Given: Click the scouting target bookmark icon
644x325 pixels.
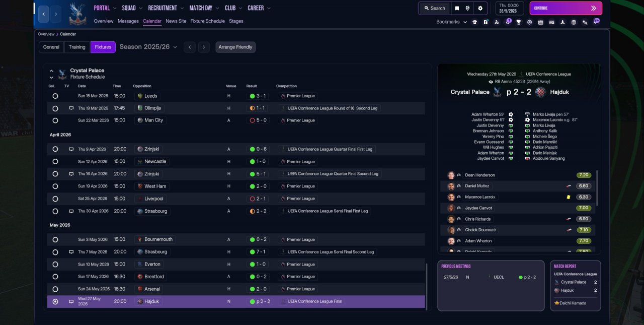Looking at the screenshot, I should (529, 22).
